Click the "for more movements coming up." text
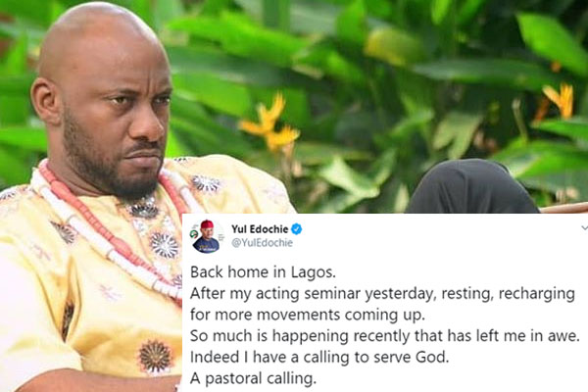Screen dimensions: 588x392 308,315
